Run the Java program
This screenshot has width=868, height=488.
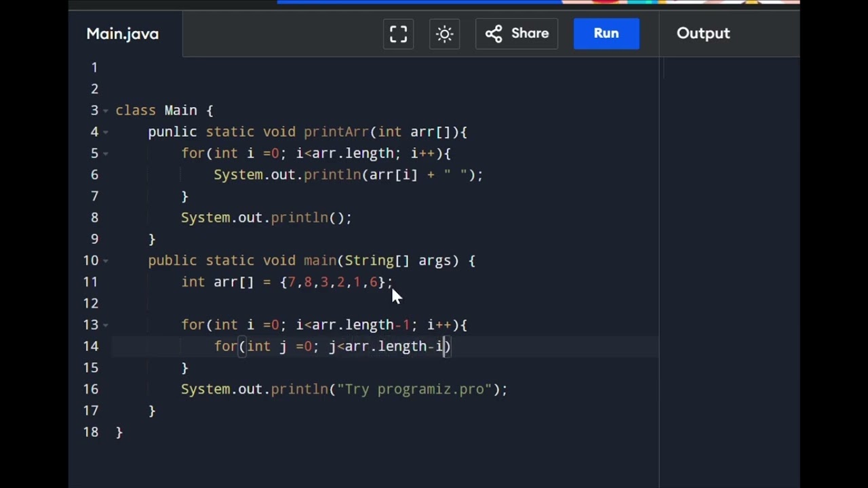tap(606, 34)
